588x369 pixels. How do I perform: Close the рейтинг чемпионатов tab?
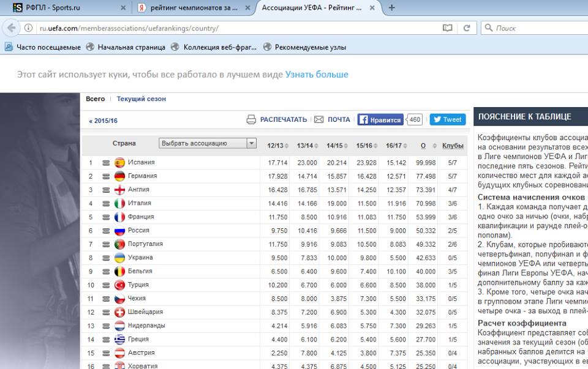(247, 7)
